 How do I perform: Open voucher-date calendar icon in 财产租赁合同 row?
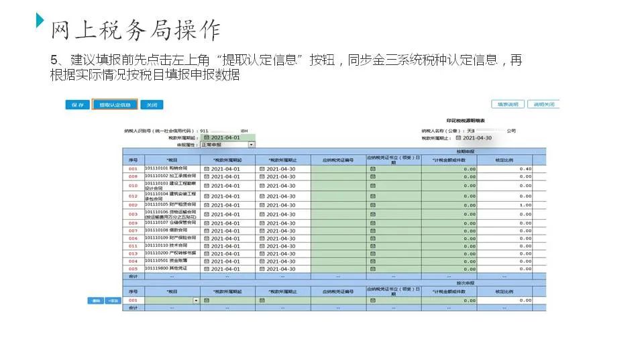pyautogui.click(x=373, y=205)
